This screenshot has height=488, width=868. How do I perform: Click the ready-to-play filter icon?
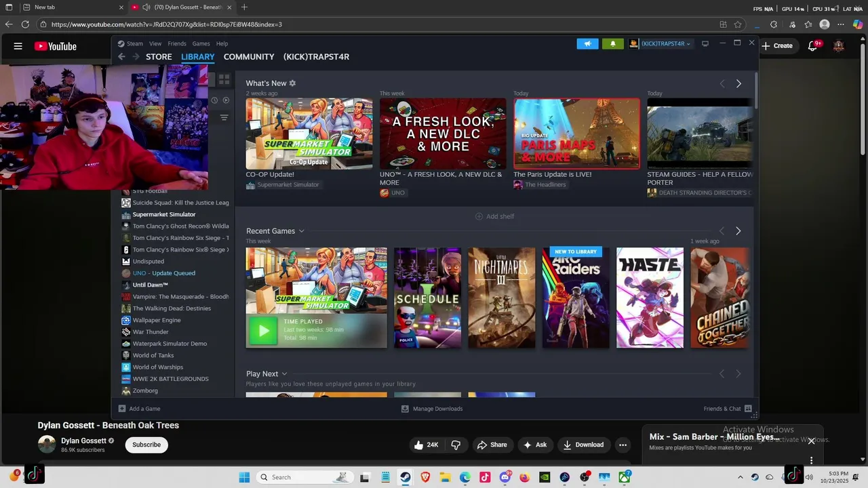click(x=226, y=100)
